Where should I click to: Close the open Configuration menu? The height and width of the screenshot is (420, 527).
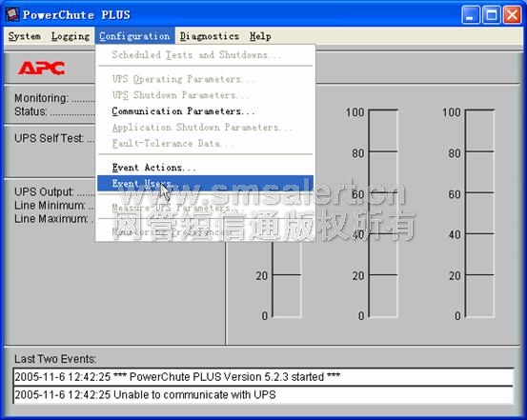pyautogui.click(x=134, y=36)
